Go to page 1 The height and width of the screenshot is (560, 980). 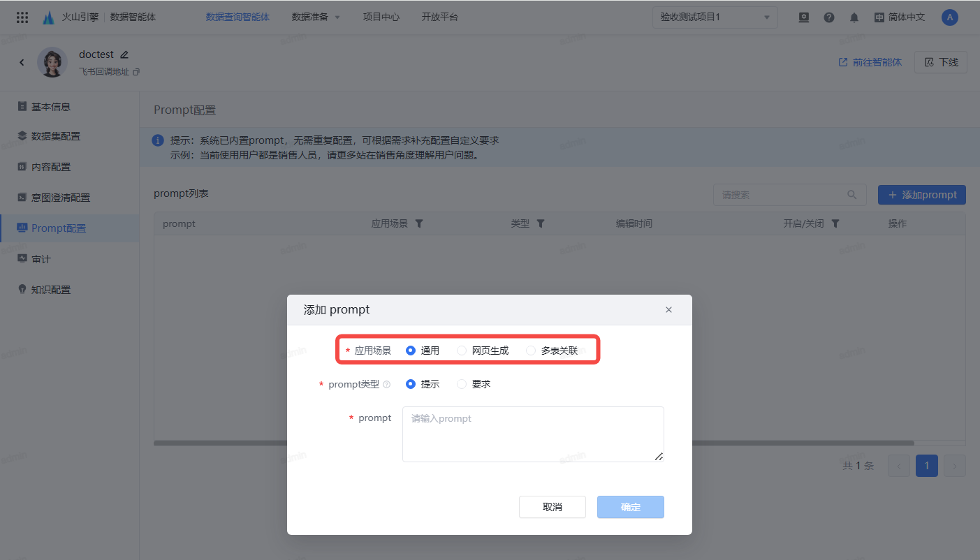927,466
